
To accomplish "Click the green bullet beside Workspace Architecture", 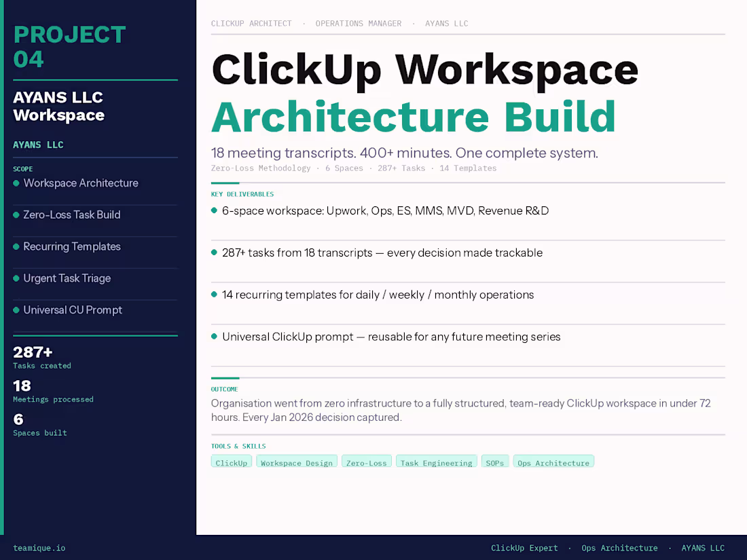I will (16, 183).
